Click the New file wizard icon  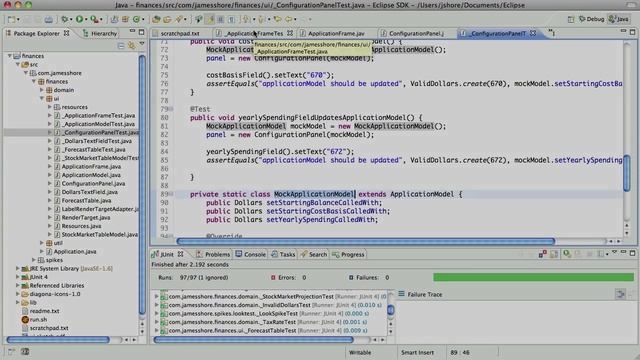[x=11, y=19]
